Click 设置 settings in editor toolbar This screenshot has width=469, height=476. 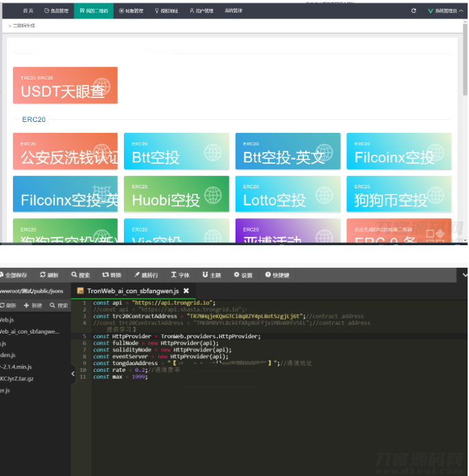(243, 275)
